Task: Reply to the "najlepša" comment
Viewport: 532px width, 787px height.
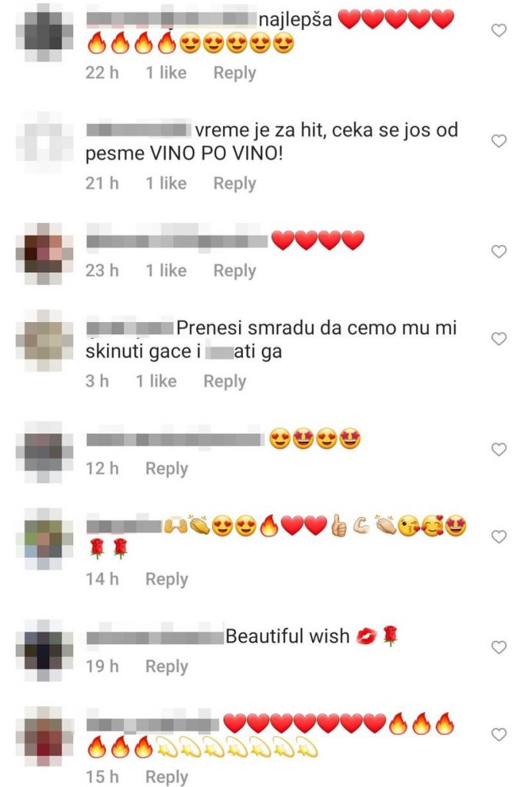Action: point(234,73)
